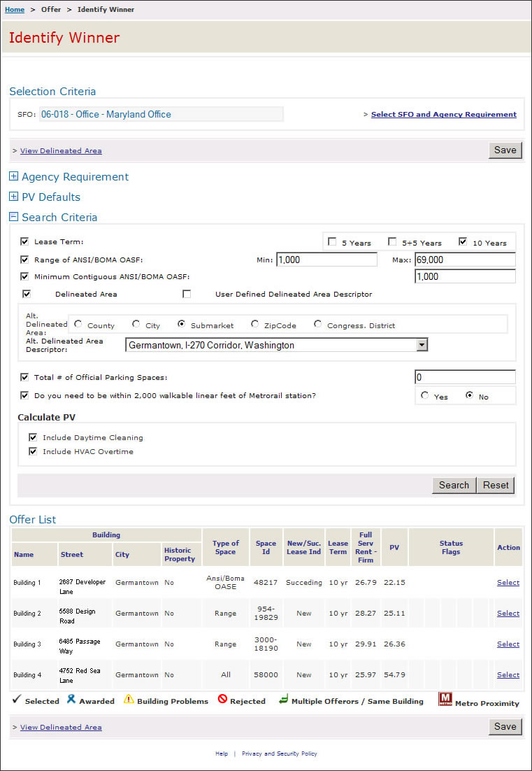
Task: Click the Street column header
Action: pyautogui.click(x=85, y=554)
